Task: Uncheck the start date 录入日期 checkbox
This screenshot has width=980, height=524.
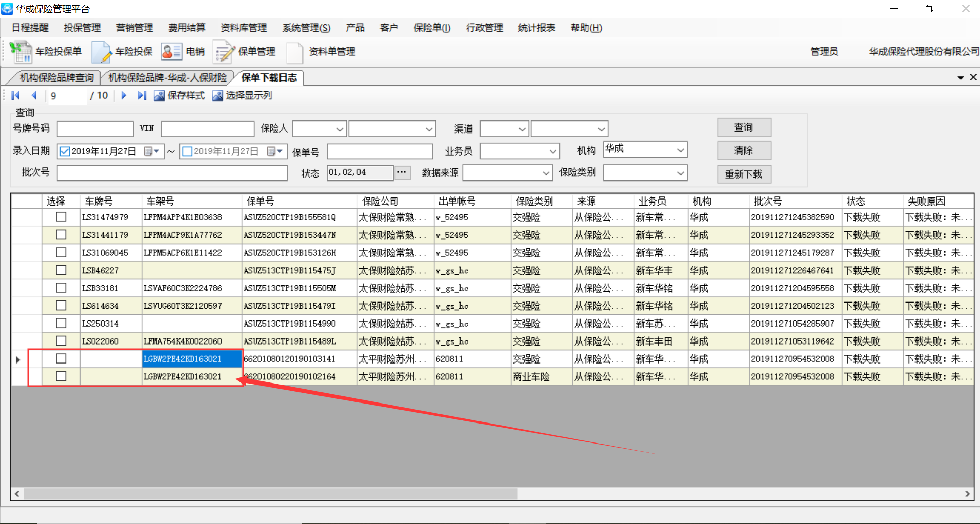Action: point(65,151)
